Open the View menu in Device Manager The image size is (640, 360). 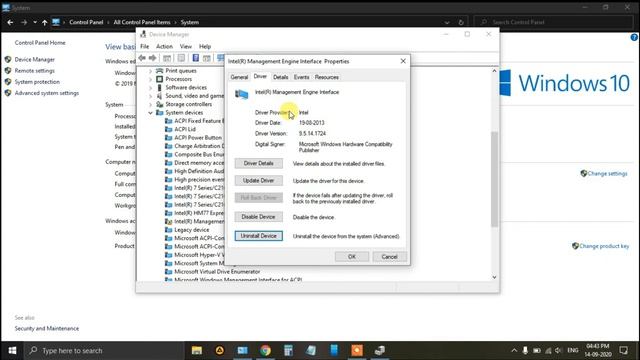(x=185, y=47)
